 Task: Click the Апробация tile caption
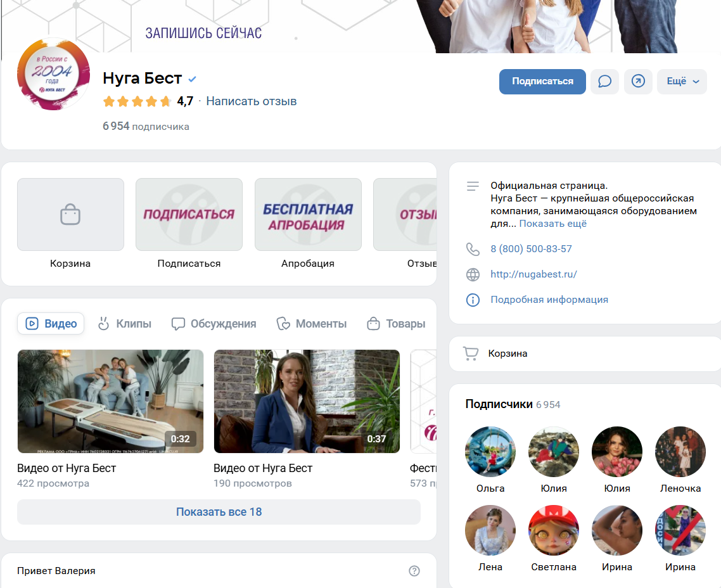pos(308,264)
